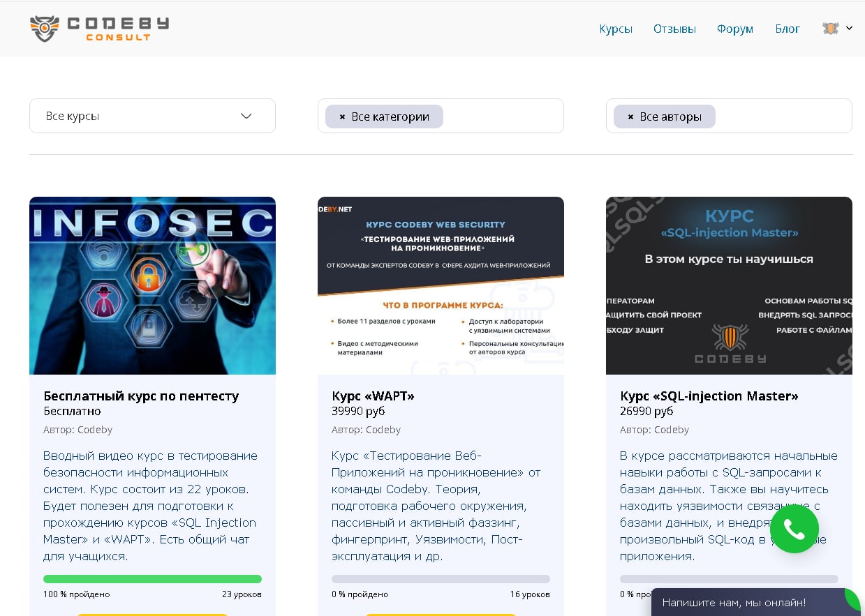
Task: Open Бесплатный курс по пентесту title
Action: [x=141, y=396]
